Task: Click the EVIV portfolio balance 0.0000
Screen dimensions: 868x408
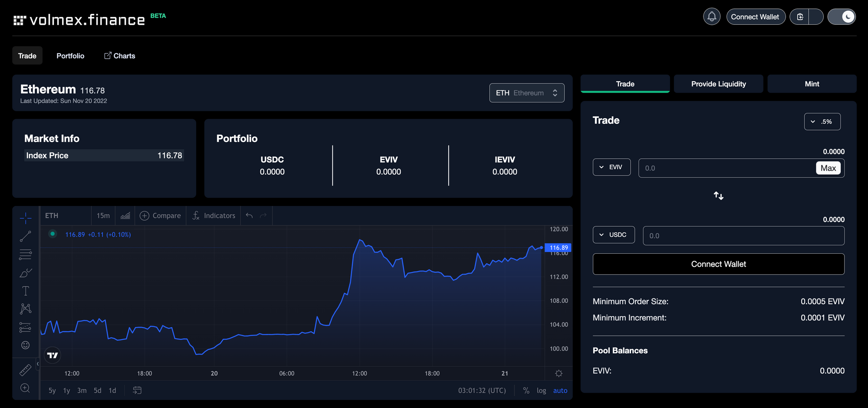Action: click(388, 172)
